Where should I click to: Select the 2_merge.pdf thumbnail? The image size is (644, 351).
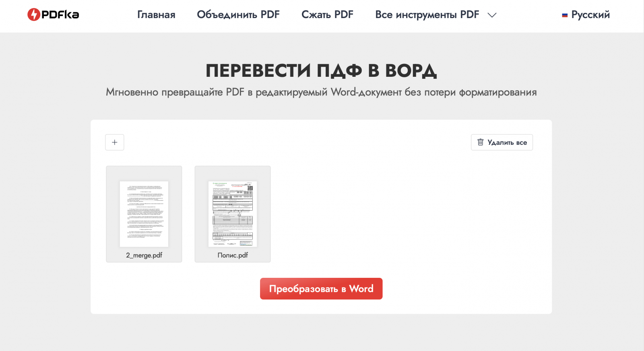click(x=144, y=214)
